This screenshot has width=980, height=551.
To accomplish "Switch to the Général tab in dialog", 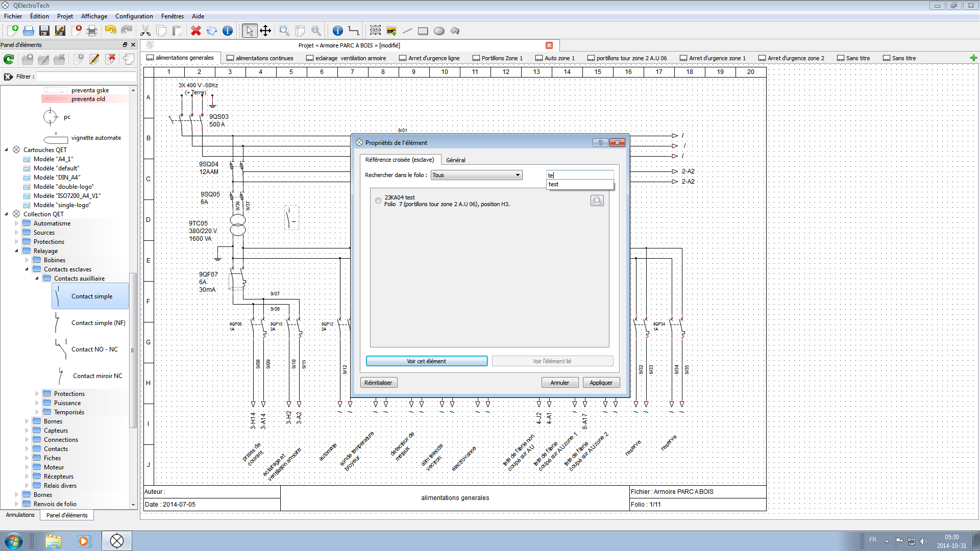I will click(455, 160).
